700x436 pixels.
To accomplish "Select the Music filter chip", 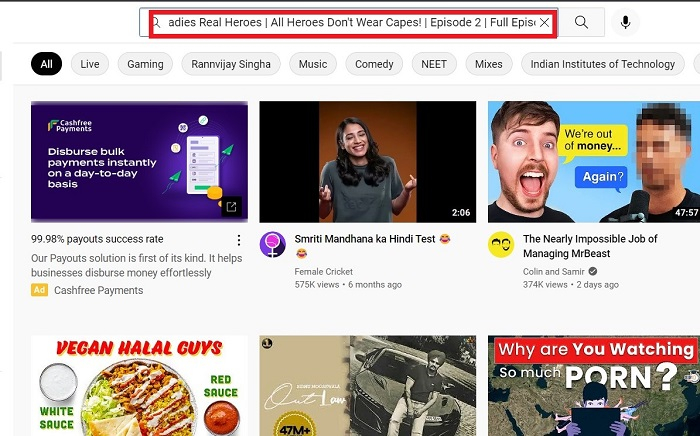I will tap(312, 64).
